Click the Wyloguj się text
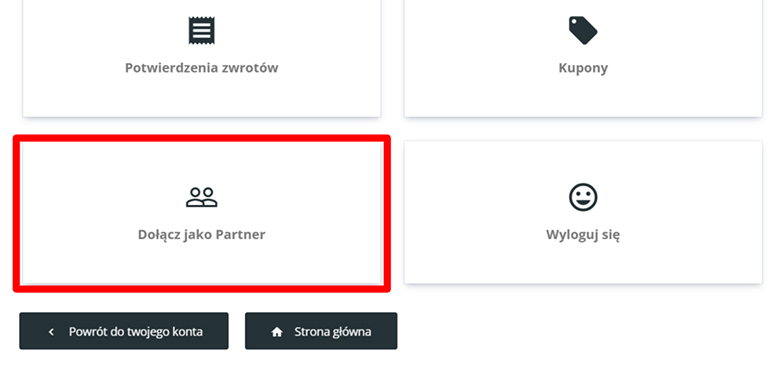Screen dimensions: 771x373 coord(583,235)
